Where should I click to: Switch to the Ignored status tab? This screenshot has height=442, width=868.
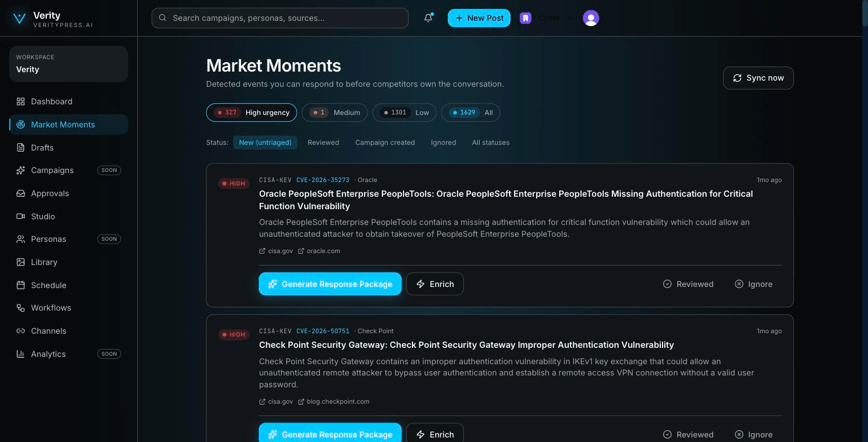[444, 143]
